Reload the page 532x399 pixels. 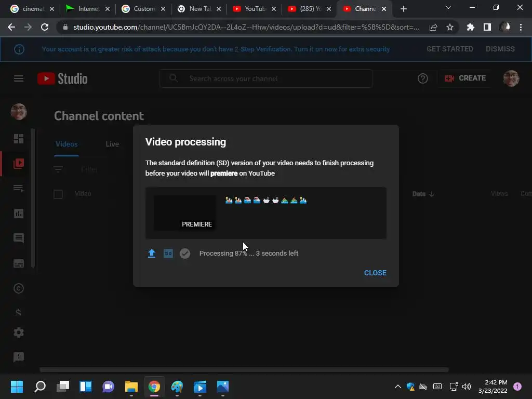click(45, 27)
